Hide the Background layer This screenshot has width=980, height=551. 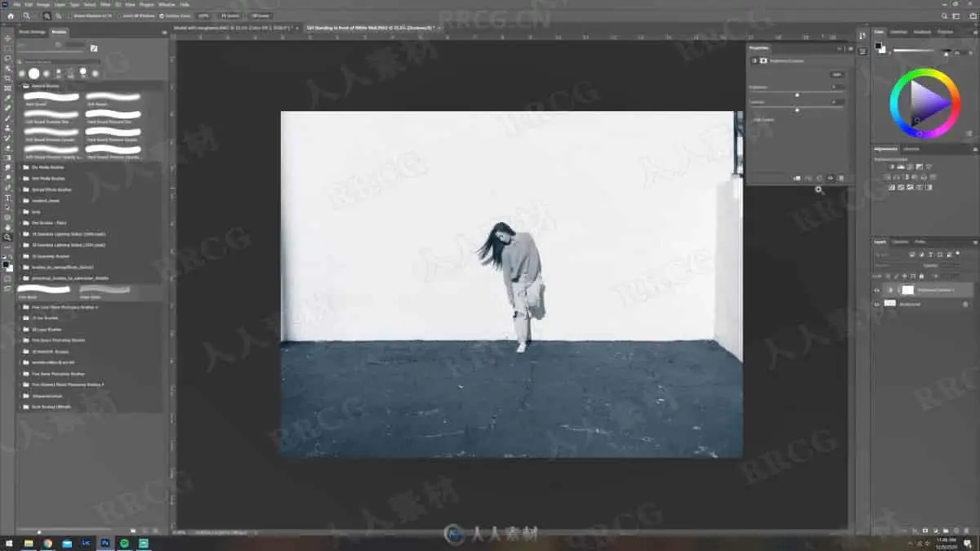coord(875,304)
